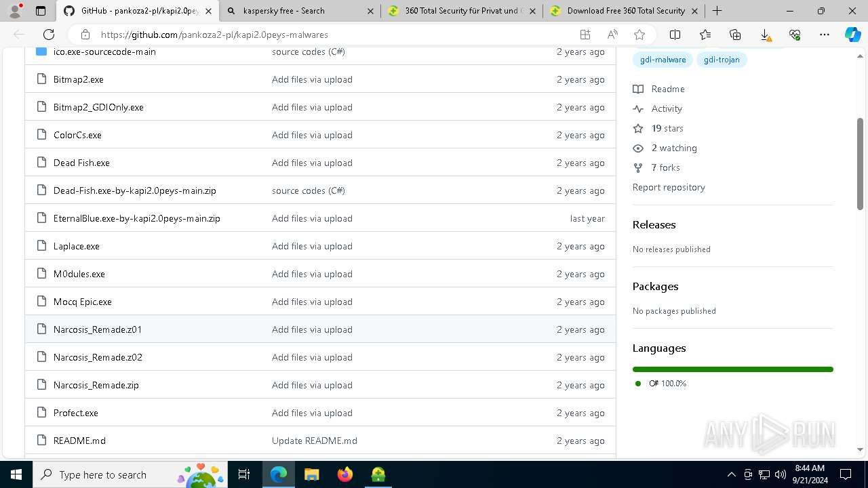868x488 pixels.
Task: Click the file icon beside README.md
Action: [x=41, y=441]
